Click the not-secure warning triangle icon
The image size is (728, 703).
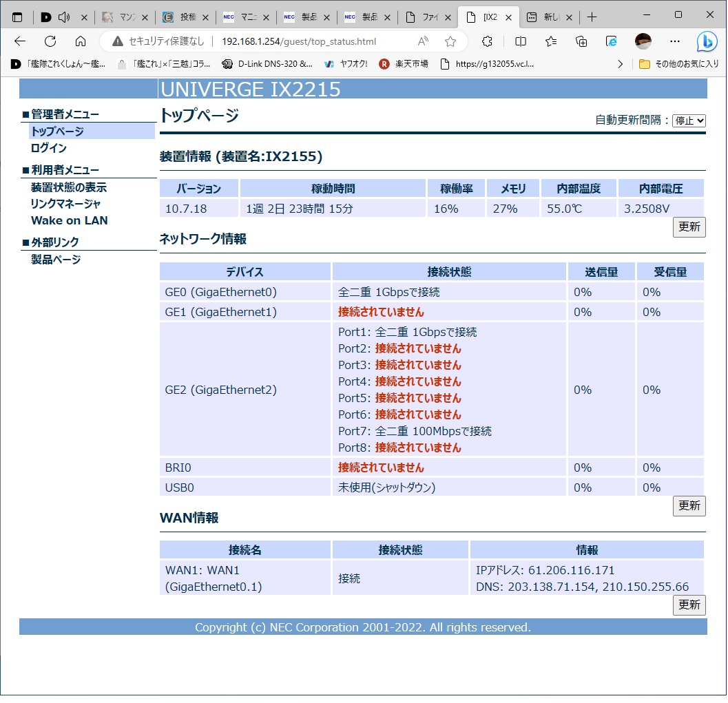click(118, 41)
